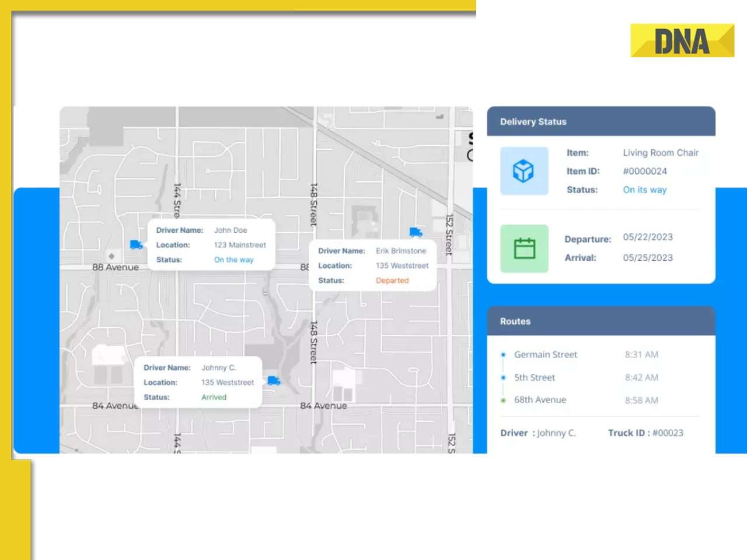This screenshot has width=747, height=560.
Task: Toggle the 5th Street route waypoint dot
Action: [x=503, y=377]
